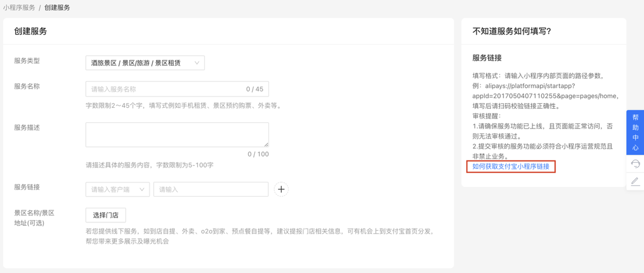Click the 选择门店 button
Screen dimensions: 644x273
click(x=106, y=215)
